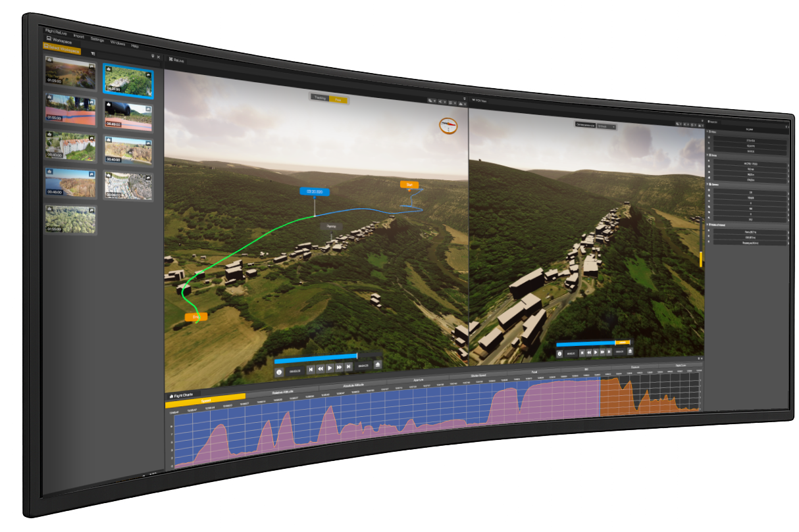Click the Select Workspace button
The height and width of the screenshot is (532, 799).
pyautogui.click(x=62, y=50)
